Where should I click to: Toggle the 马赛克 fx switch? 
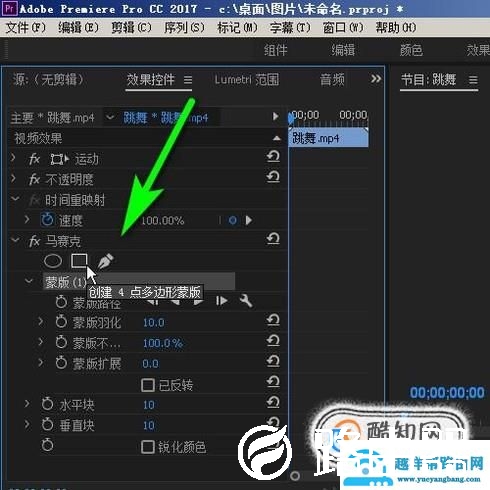click(34, 241)
